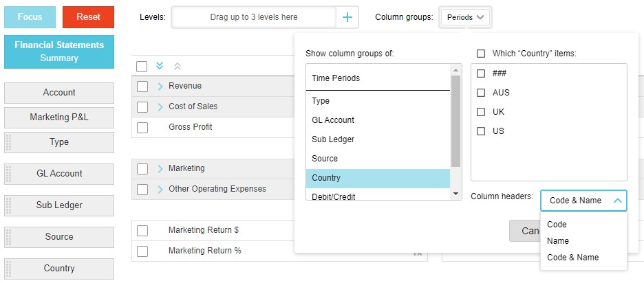The height and width of the screenshot is (283, 644).
Task: Click the drag handle beside Country button
Action: [x=9, y=269]
